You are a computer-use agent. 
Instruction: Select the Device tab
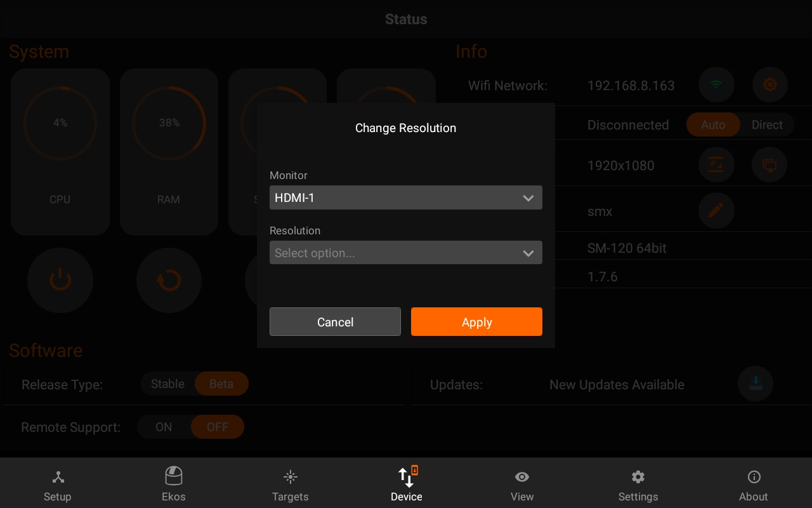coord(406,486)
